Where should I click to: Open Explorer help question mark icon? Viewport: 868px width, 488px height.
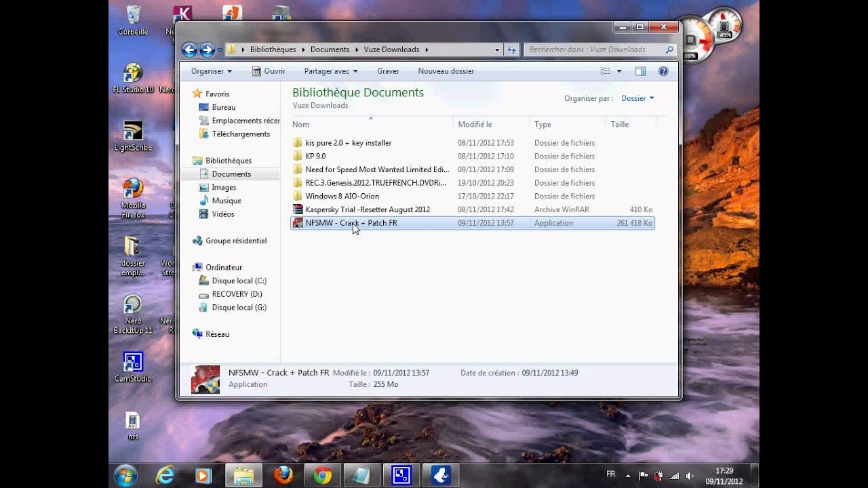pos(663,71)
